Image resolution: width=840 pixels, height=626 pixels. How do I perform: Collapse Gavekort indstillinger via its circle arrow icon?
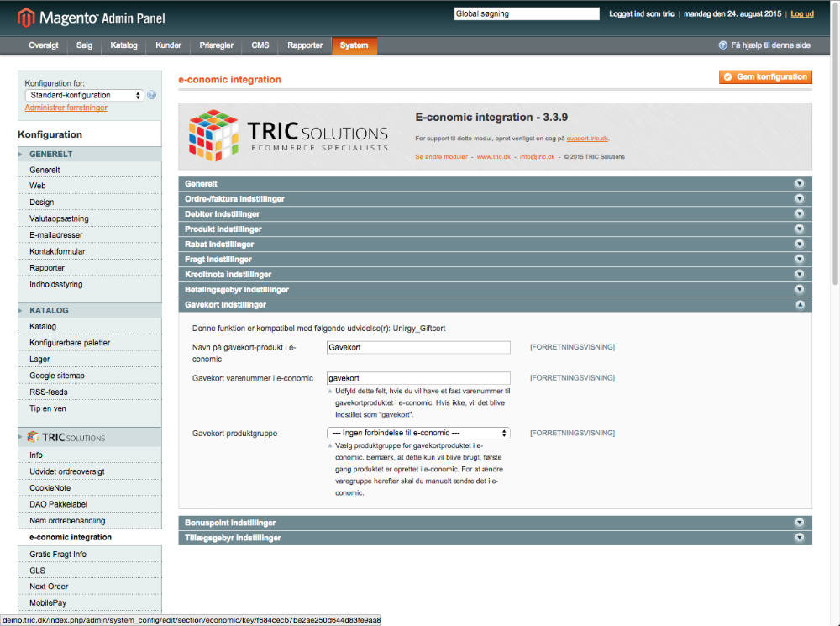799,304
